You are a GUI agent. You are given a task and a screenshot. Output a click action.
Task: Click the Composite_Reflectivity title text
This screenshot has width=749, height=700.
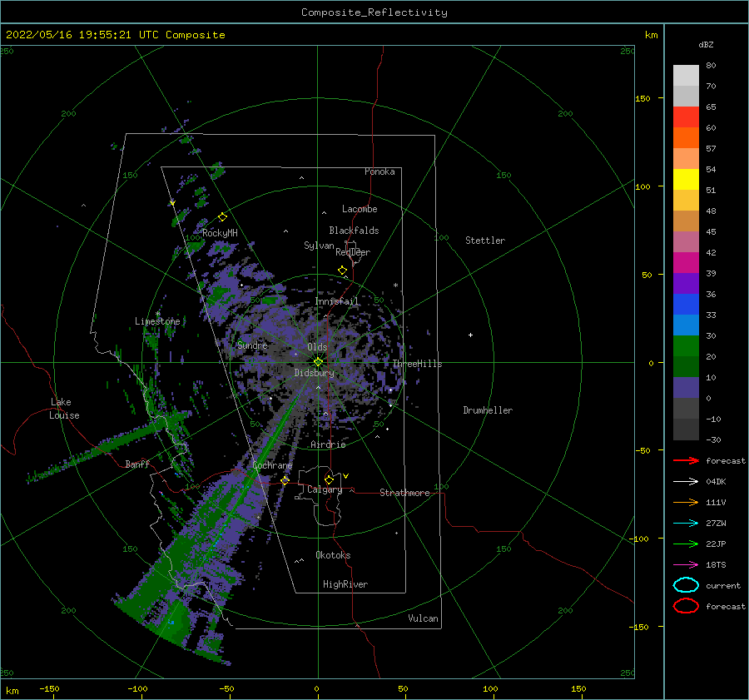point(374,12)
